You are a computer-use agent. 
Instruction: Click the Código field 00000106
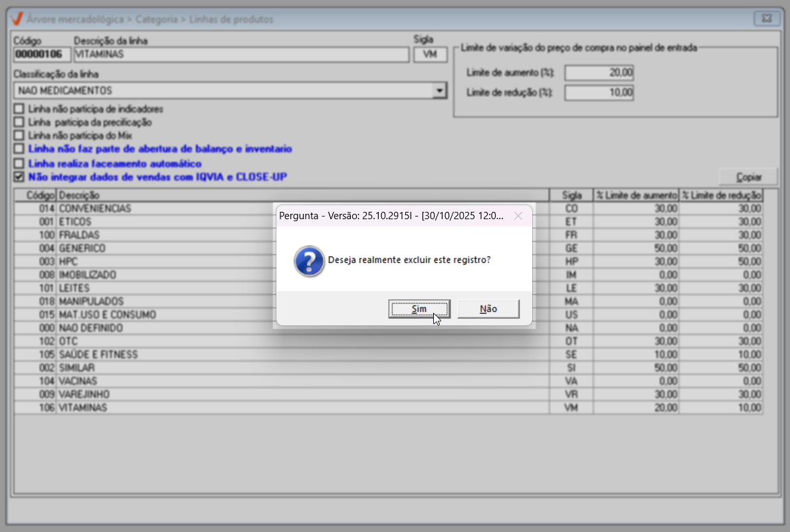[42, 54]
